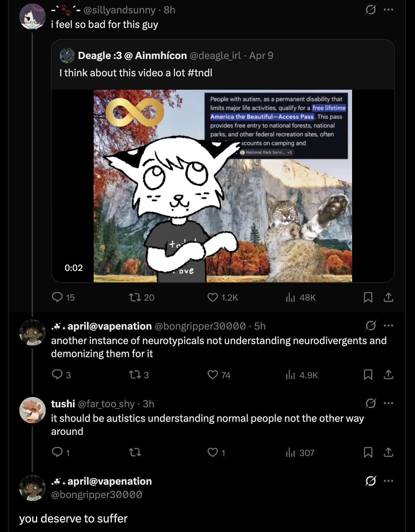Like the post with 1.2K likes
Viewport: 415px width, 532px height.
[x=212, y=297]
